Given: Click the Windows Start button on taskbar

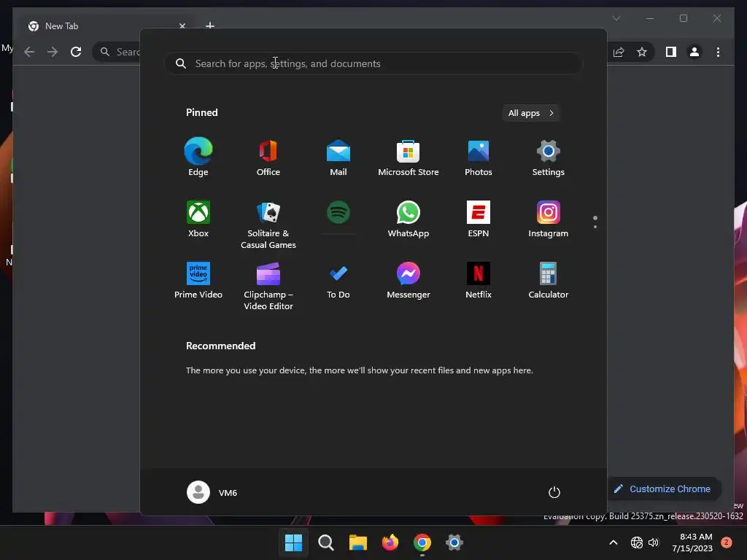Looking at the screenshot, I should (293, 542).
